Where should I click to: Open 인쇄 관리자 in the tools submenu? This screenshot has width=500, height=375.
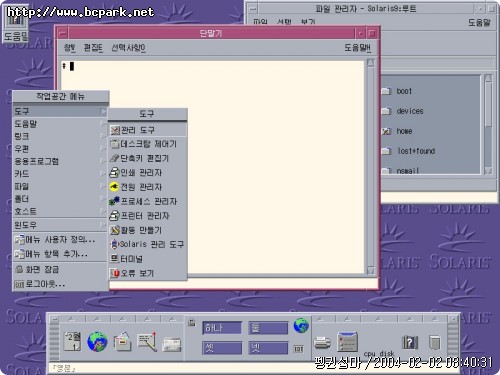tap(147, 173)
